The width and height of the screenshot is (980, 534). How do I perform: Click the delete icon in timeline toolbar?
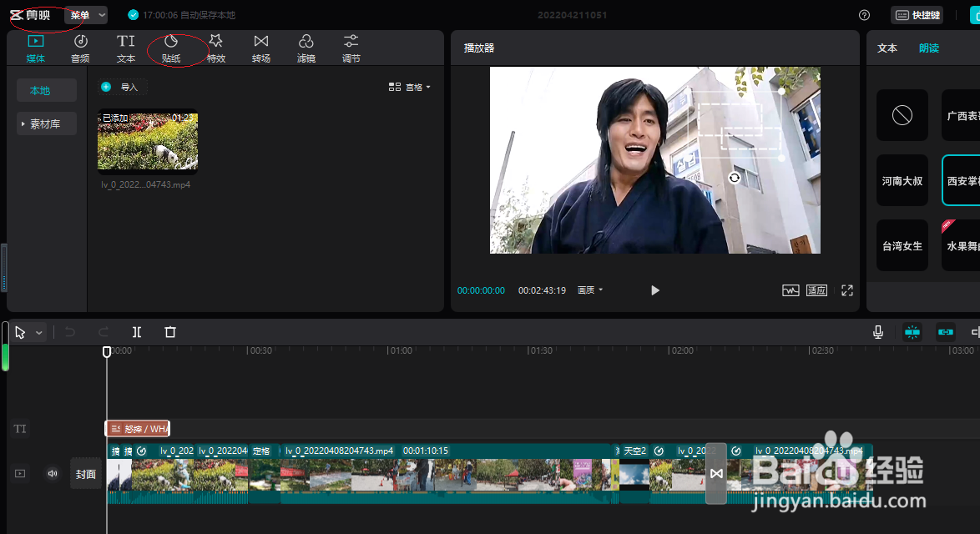click(169, 332)
